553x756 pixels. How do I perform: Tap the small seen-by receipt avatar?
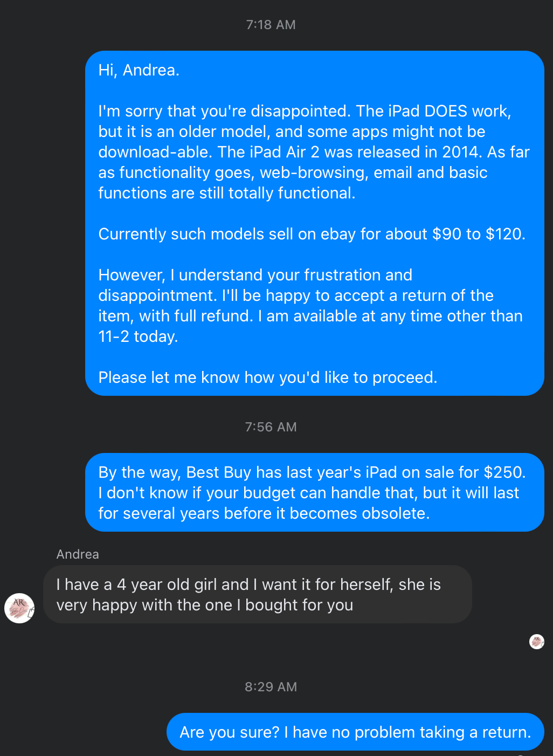pyautogui.click(x=537, y=642)
